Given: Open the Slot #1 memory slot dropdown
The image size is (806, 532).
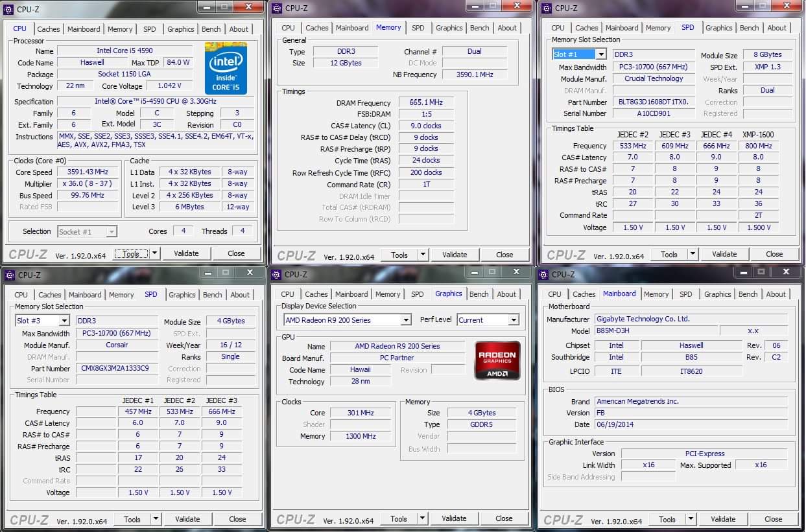Looking at the screenshot, I should point(600,54).
